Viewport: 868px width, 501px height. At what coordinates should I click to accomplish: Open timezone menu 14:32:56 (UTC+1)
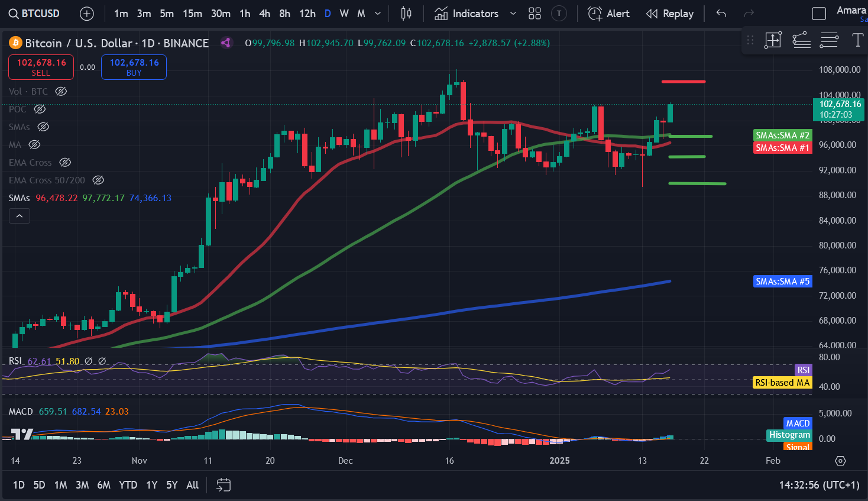[819, 485]
